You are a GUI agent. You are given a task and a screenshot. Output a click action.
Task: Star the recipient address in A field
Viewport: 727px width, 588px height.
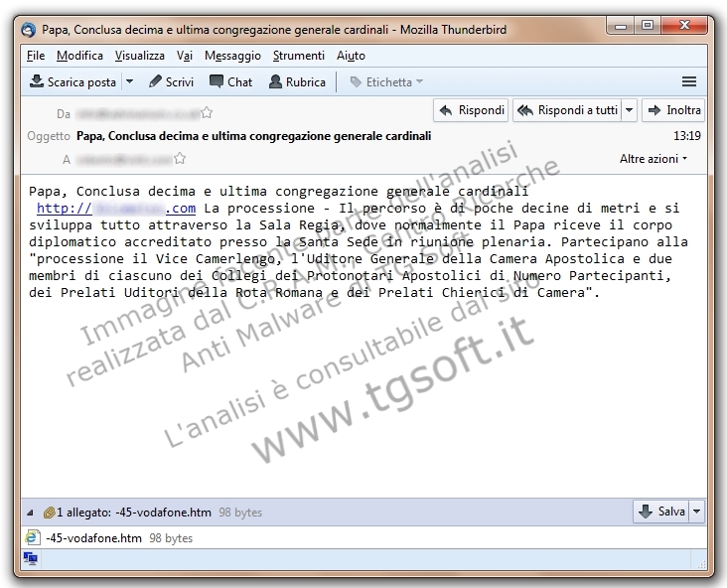tap(180, 159)
